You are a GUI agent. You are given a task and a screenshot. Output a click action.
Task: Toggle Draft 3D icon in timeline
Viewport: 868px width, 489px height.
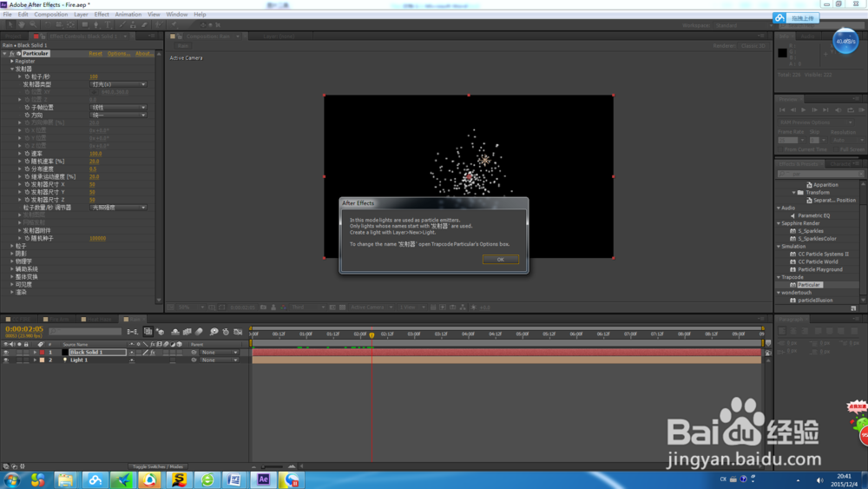tap(161, 332)
